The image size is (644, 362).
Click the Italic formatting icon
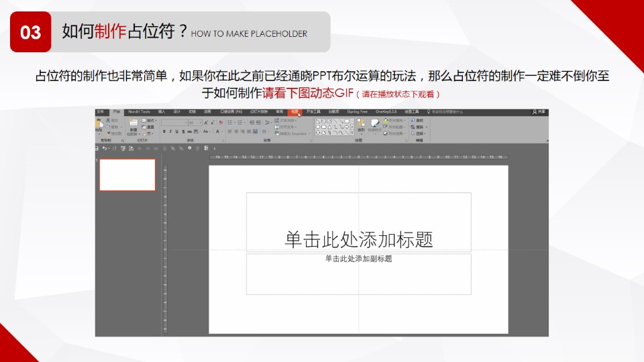click(x=170, y=131)
